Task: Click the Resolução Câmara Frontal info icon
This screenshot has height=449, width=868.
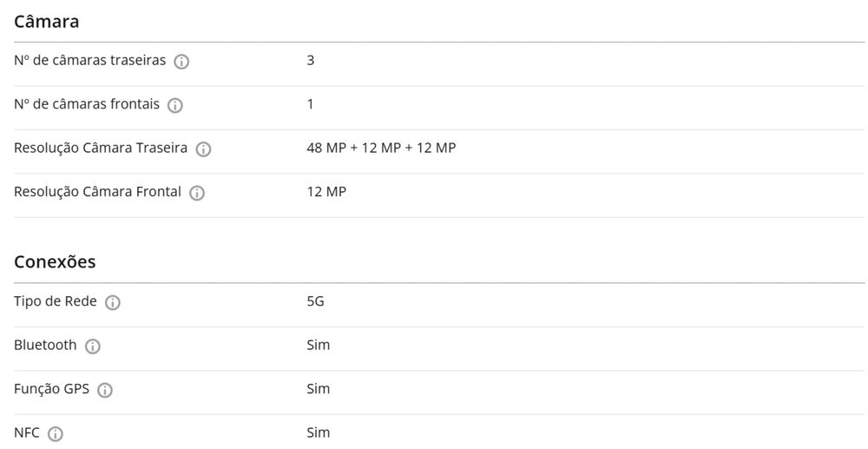Action: pyautogui.click(x=197, y=193)
